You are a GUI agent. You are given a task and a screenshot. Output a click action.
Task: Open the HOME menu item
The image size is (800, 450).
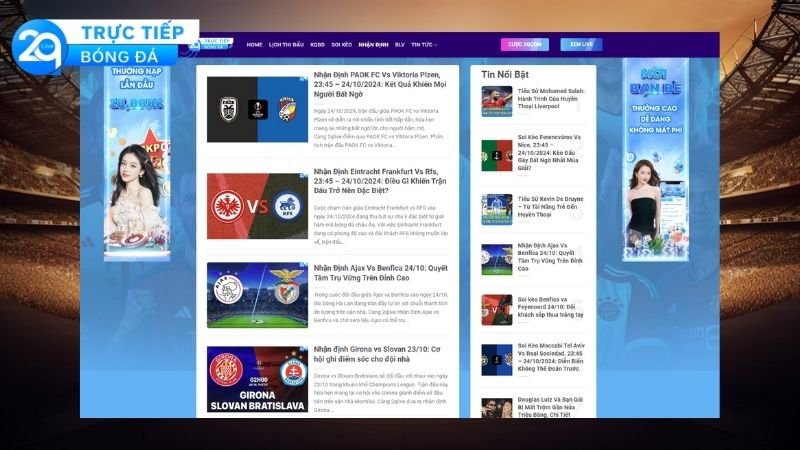[254, 45]
